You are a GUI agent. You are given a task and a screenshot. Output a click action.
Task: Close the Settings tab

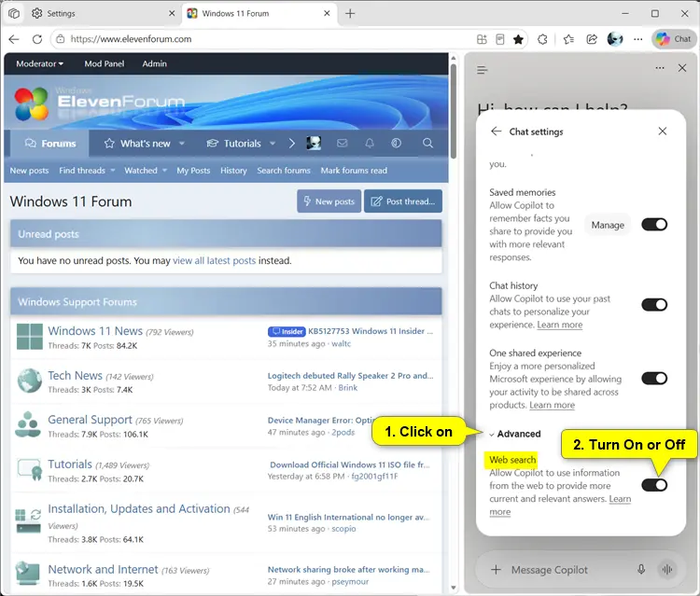pyautogui.click(x=172, y=13)
